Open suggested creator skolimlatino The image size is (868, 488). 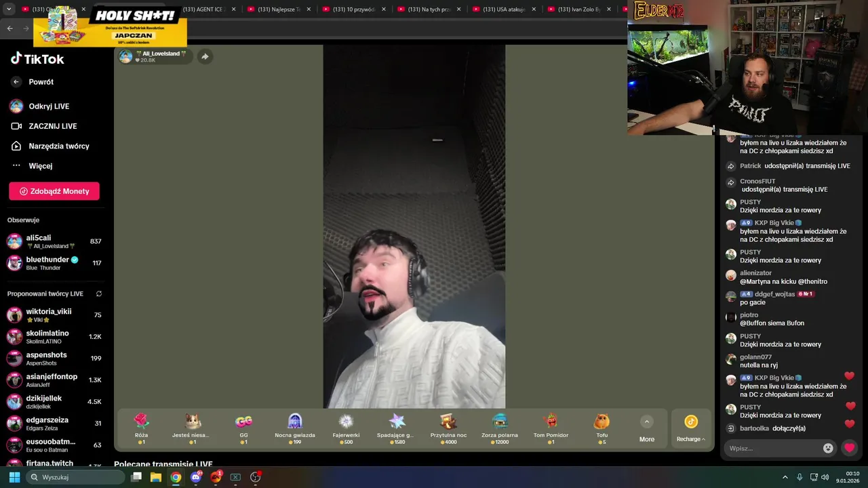54,337
